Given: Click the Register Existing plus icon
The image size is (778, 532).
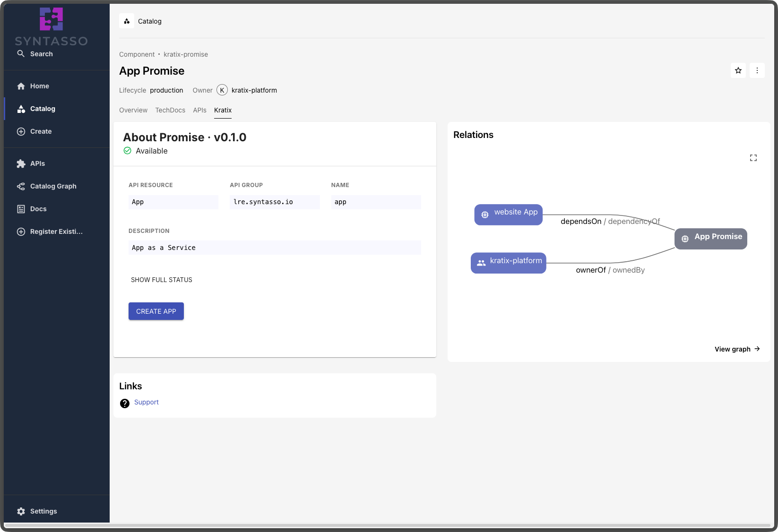Looking at the screenshot, I should (x=21, y=232).
